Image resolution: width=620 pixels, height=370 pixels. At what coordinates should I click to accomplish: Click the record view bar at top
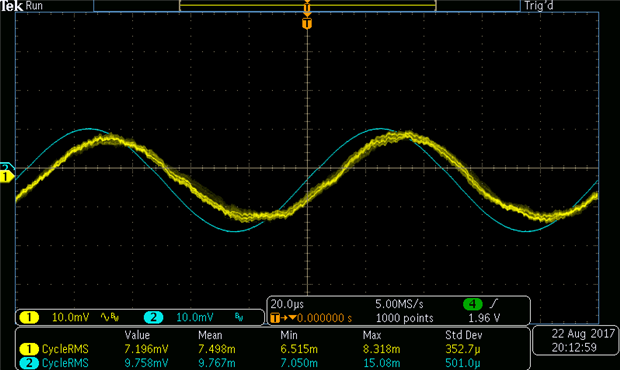pyautogui.click(x=308, y=6)
